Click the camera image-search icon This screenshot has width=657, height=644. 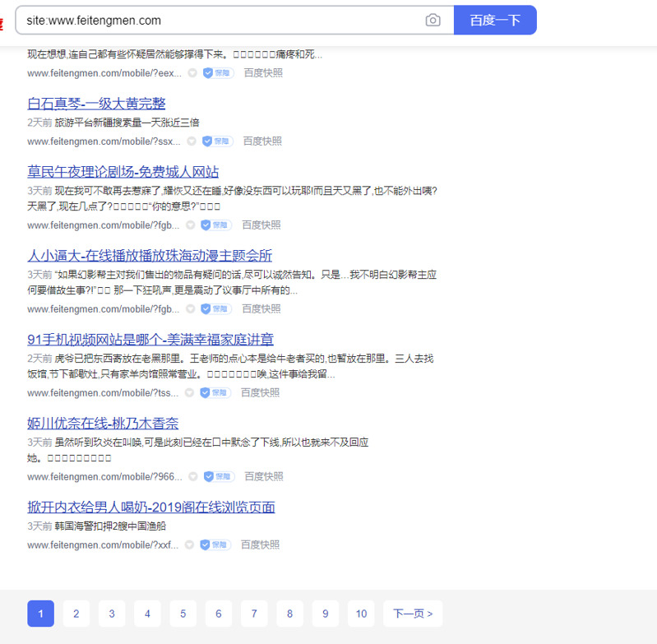tap(433, 20)
